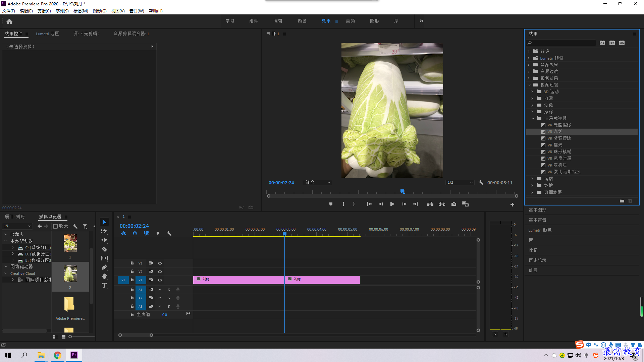This screenshot has height=362, width=644.
Task: Select the Track Select Forward tool
Action: point(104,231)
